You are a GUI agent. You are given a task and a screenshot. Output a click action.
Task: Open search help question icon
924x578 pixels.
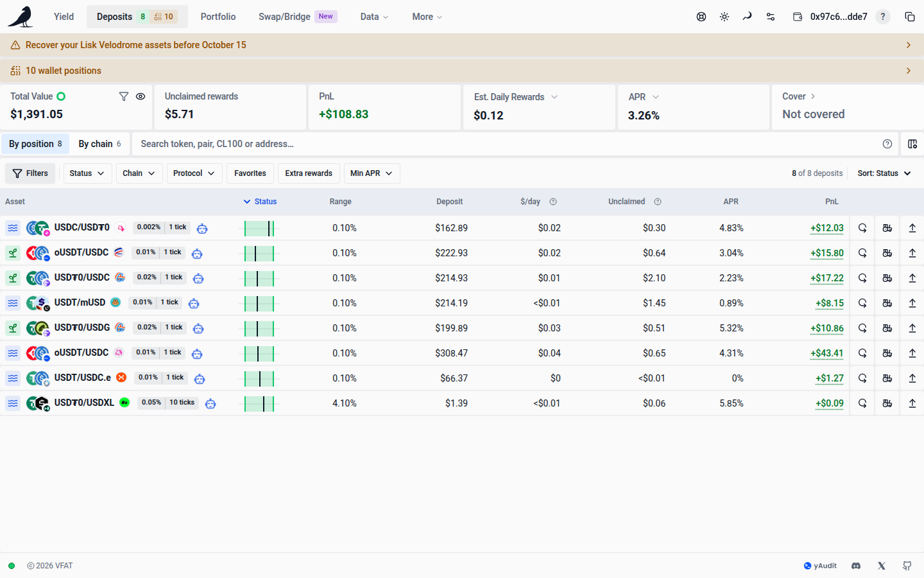[887, 144]
